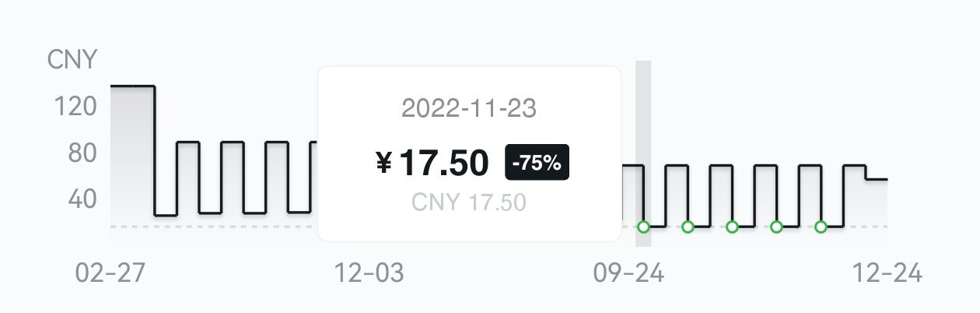Select the first green low-price marker
The image size is (980, 313).
pyautogui.click(x=643, y=227)
